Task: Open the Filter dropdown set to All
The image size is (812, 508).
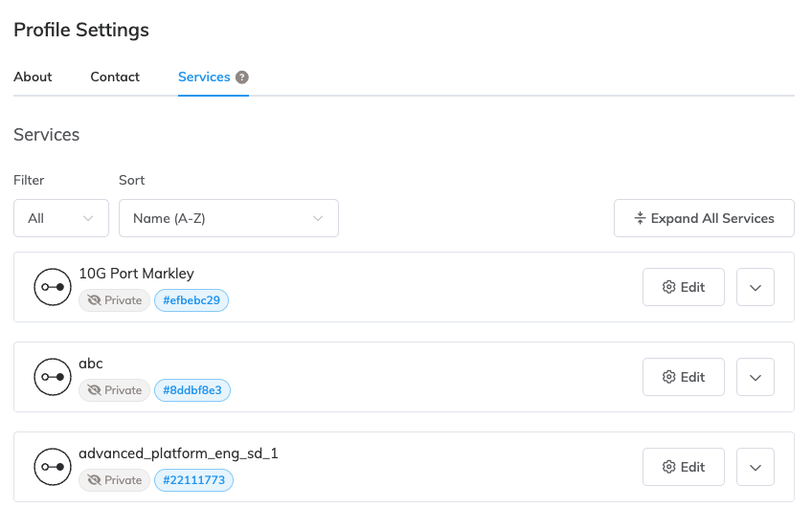Action: [x=61, y=218]
